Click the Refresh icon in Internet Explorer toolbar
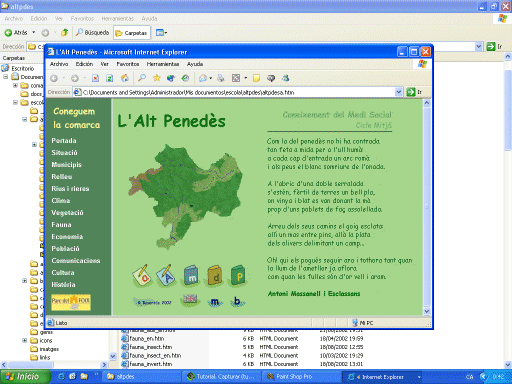Viewport: 512px width, 384px height. coord(110,78)
